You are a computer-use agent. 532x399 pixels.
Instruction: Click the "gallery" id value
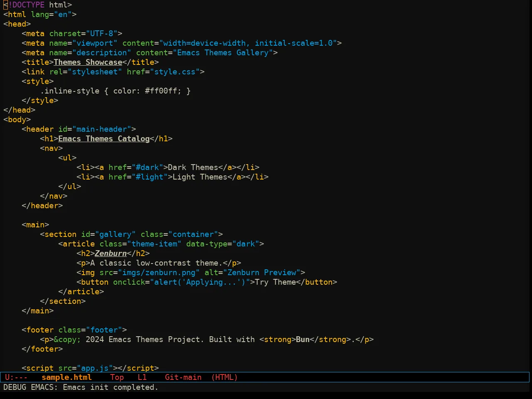(116, 234)
